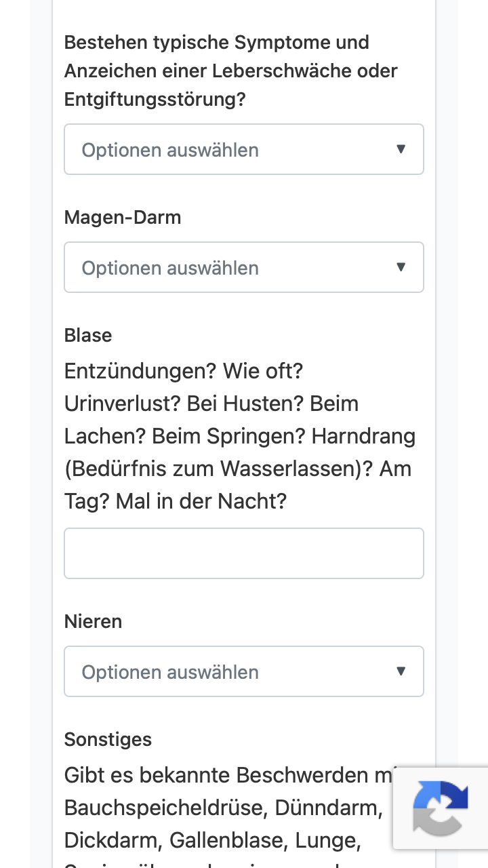The height and width of the screenshot is (868, 488).
Task: Click the Nieren field label
Action: coord(94,621)
